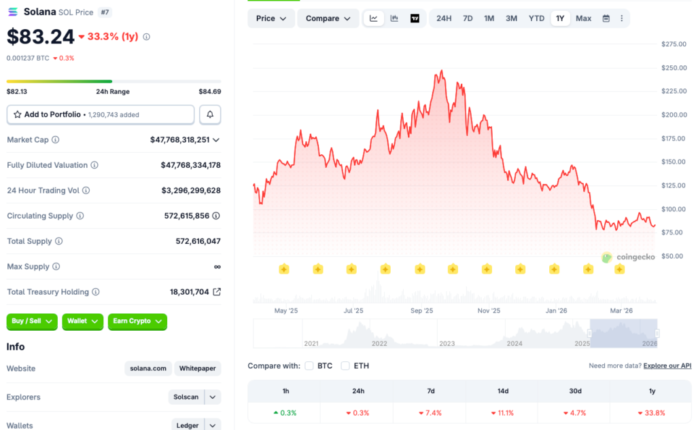Select the 7D time range

pyautogui.click(x=468, y=18)
